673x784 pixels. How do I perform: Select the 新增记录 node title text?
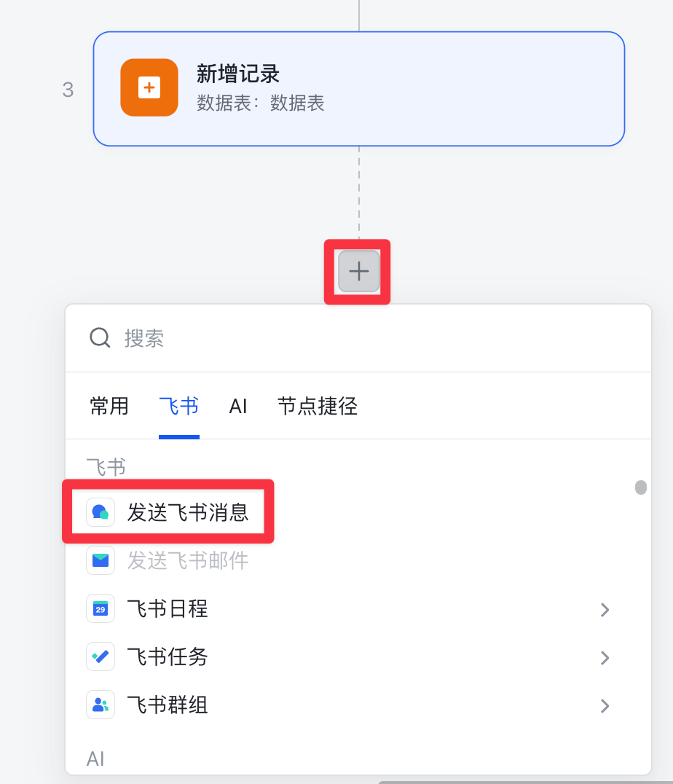tap(238, 74)
